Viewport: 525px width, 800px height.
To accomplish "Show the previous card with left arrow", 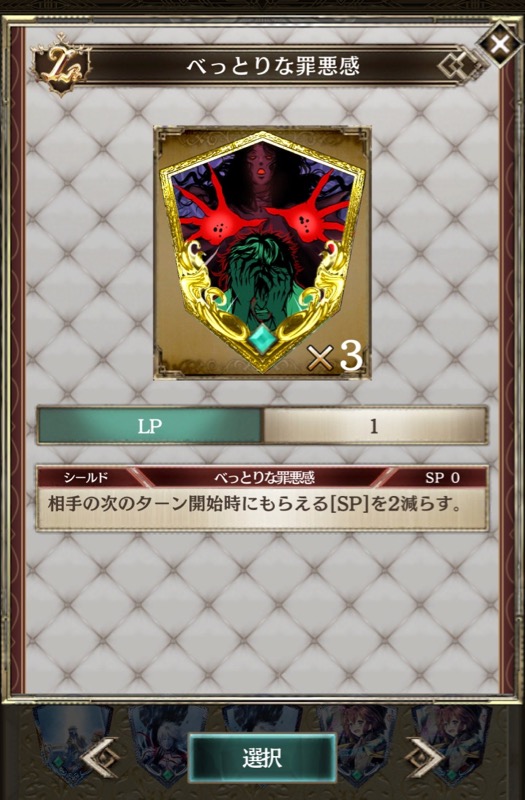I will (100, 757).
